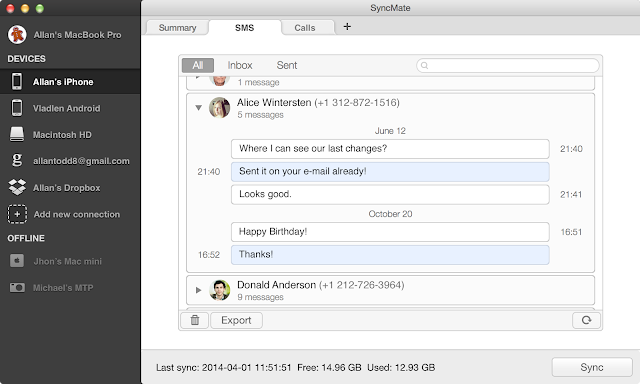
Task: Filter messages by Inbox
Action: tap(240, 65)
